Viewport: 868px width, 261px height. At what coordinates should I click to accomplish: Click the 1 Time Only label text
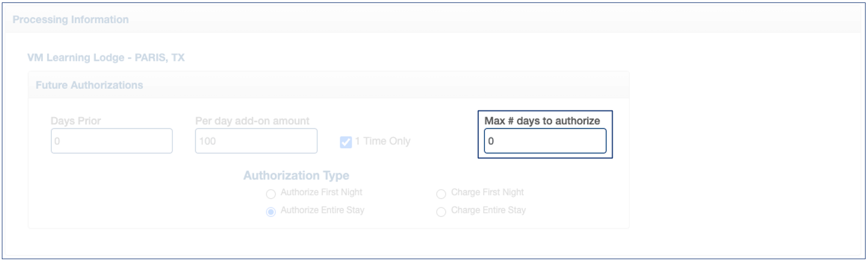point(382,142)
